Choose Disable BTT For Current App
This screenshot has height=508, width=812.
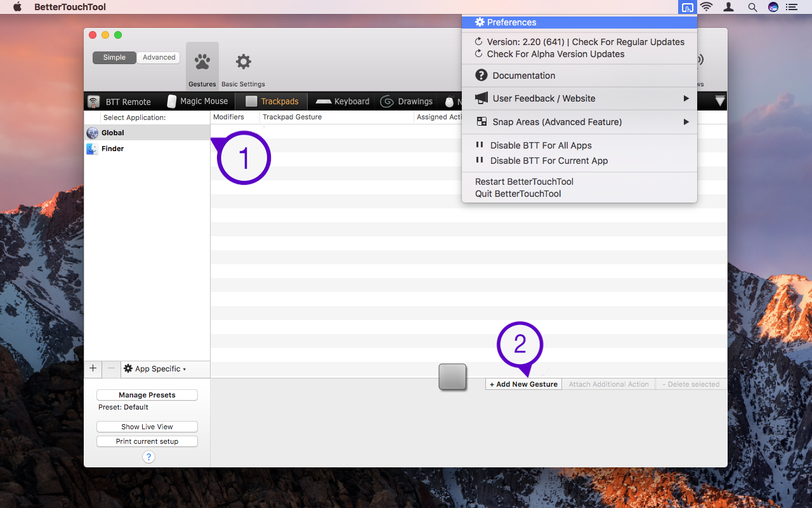[580, 161]
